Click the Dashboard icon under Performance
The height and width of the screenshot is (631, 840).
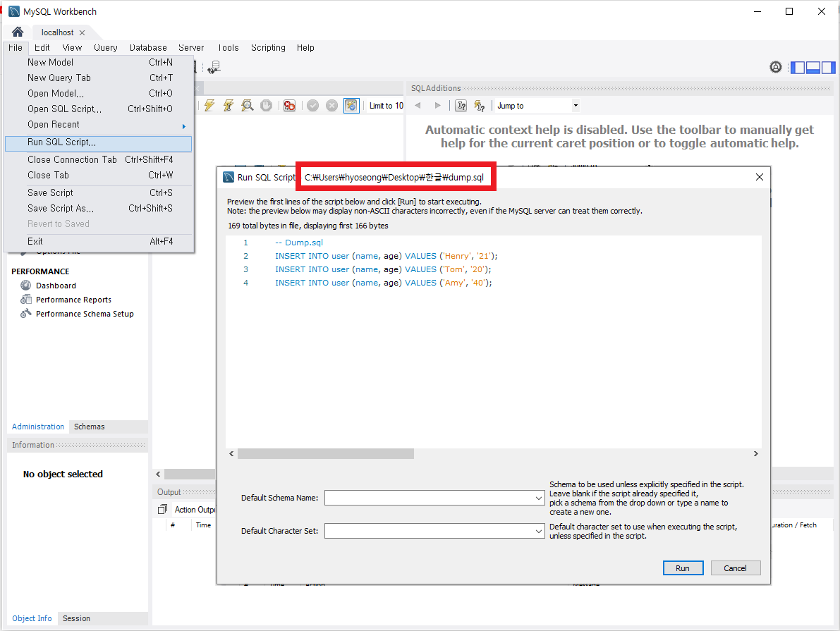[25, 285]
